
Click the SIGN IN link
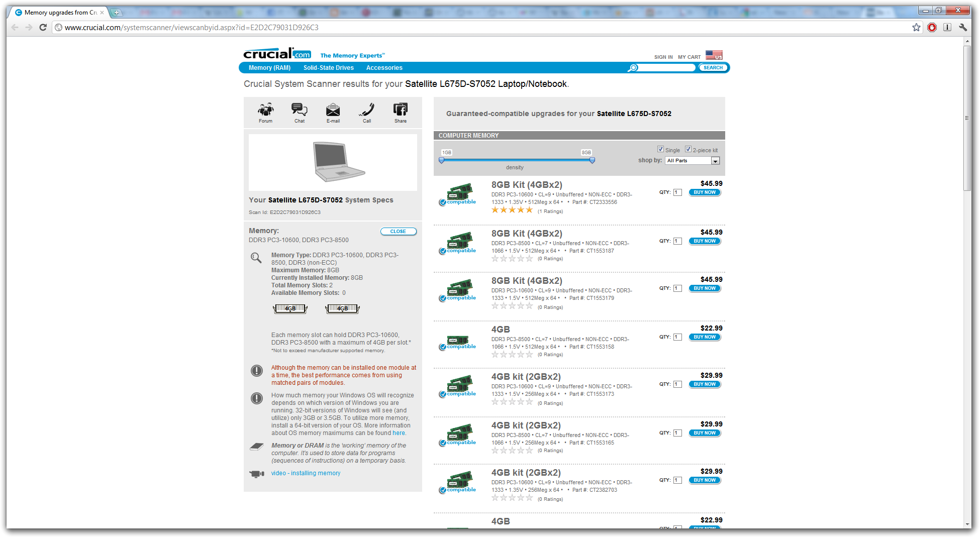coord(663,57)
